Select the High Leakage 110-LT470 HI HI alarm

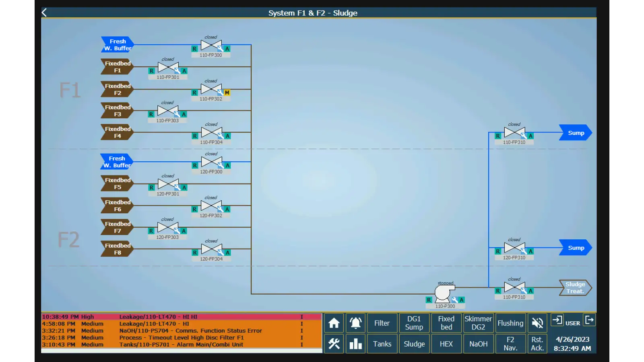click(x=181, y=317)
